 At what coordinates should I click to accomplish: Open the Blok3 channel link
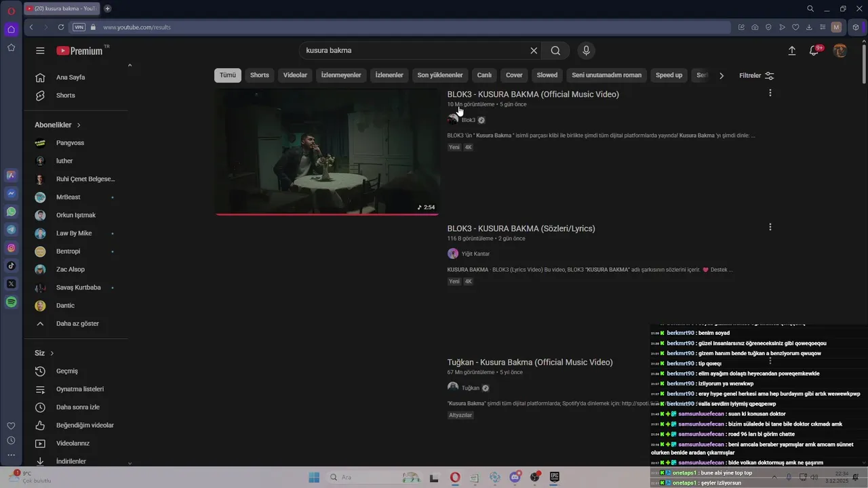point(468,120)
